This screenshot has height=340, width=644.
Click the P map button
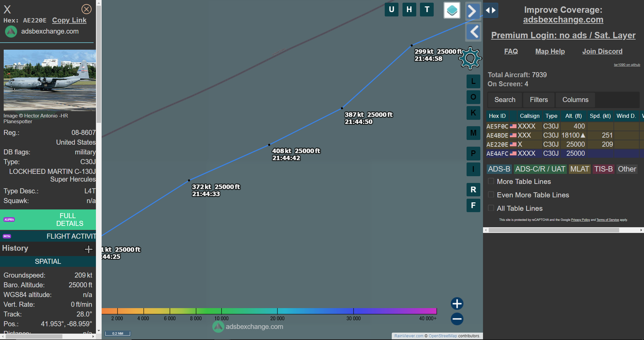(473, 153)
